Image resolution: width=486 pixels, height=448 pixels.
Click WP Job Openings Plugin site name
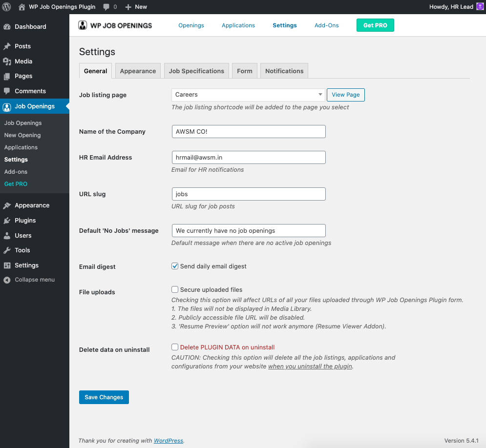click(x=62, y=7)
